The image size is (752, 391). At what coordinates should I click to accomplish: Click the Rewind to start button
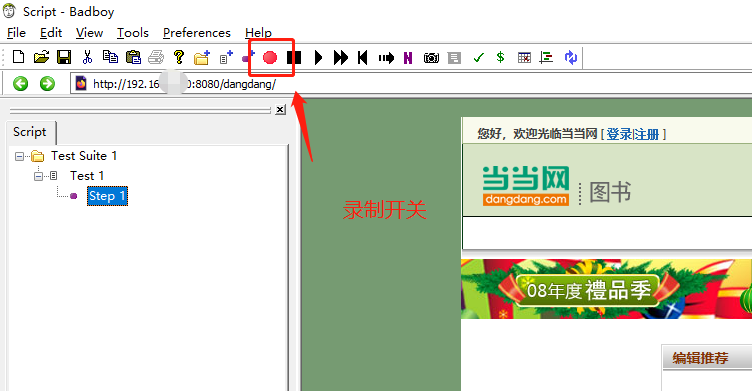(363, 58)
